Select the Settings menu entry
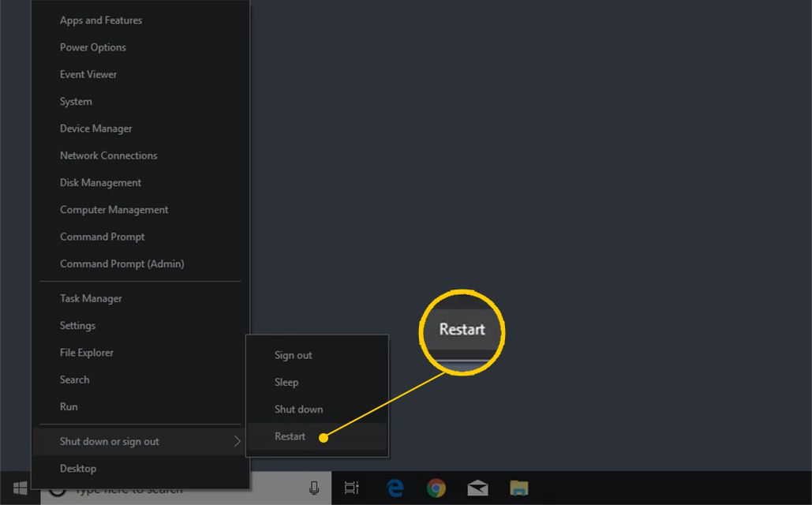The width and height of the screenshot is (812, 505). point(77,326)
